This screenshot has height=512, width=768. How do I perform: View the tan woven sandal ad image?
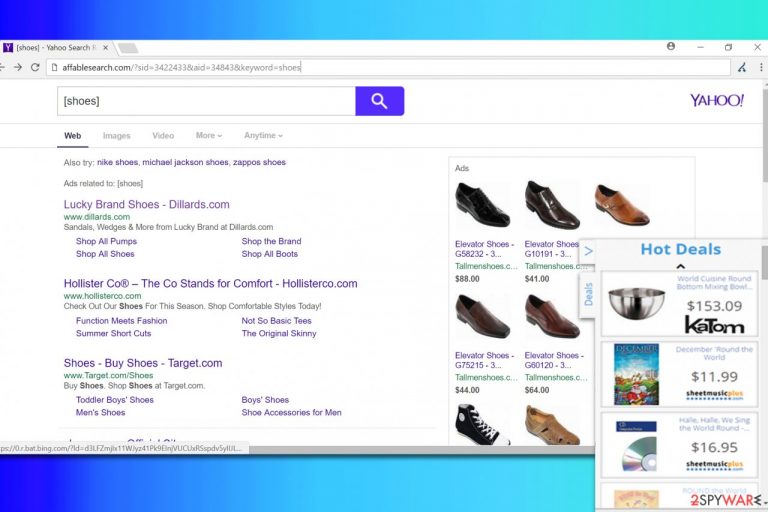[x=552, y=425]
